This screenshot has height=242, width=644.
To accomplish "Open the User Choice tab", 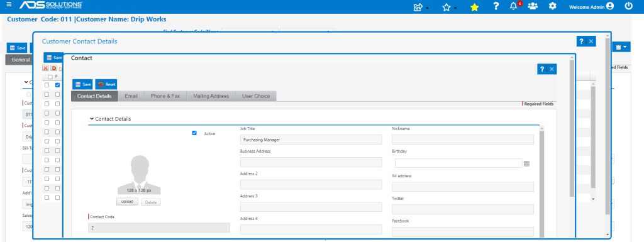I will pos(256,96).
